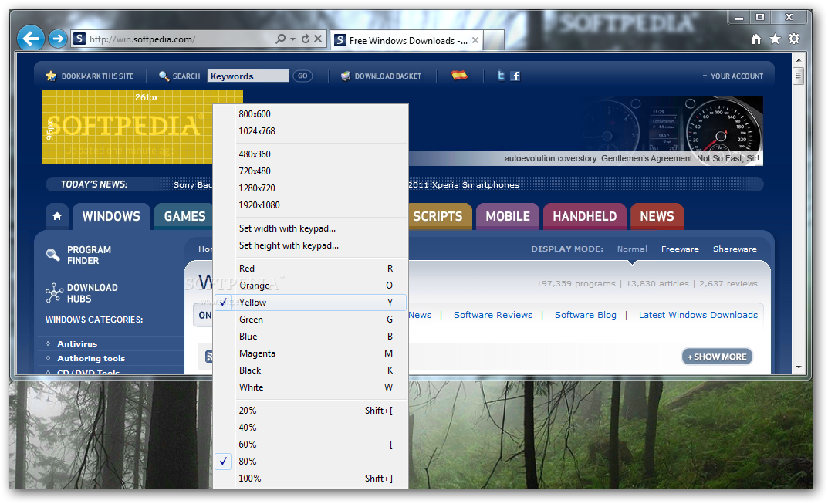This screenshot has width=828, height=504.
Task: Open the Tools gear icon
Action: (794, 39)
